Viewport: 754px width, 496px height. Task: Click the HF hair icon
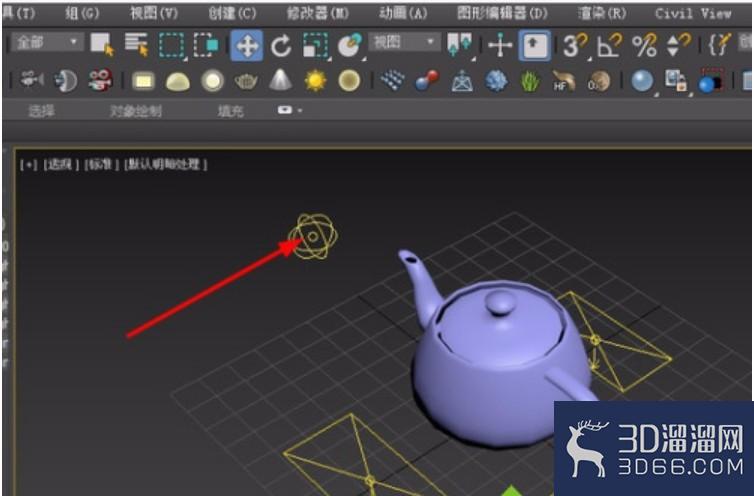coord(564,81)
